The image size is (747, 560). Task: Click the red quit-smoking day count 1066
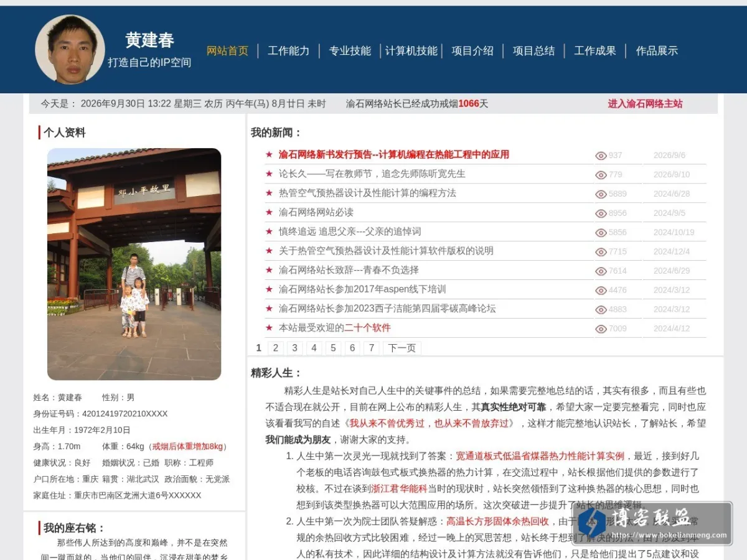tap(469, 104)
